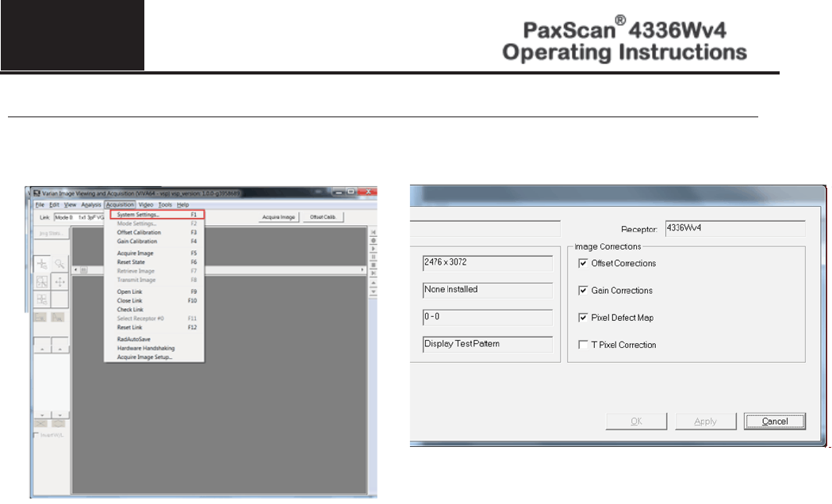Click the play triangle playback button

[374, 249]
